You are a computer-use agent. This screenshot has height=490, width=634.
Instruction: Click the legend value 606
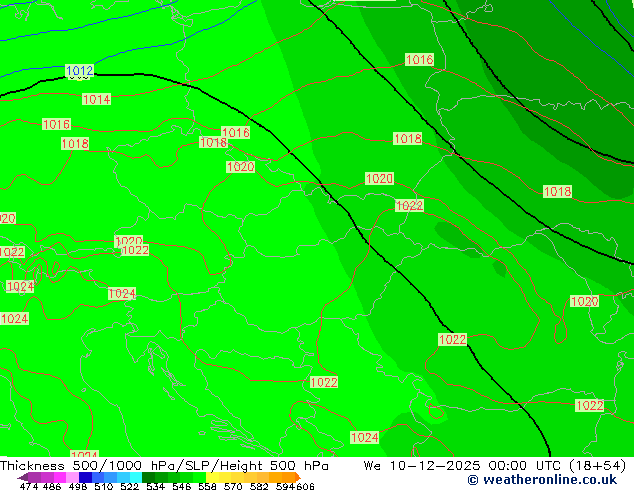tap(304, 486)
